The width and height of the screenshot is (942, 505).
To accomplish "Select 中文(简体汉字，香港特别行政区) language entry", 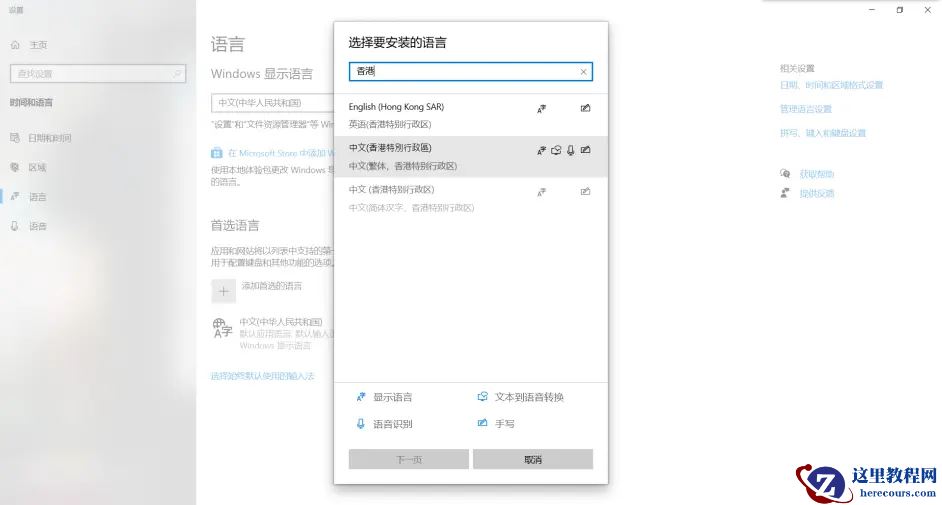I will click(470, 198).
